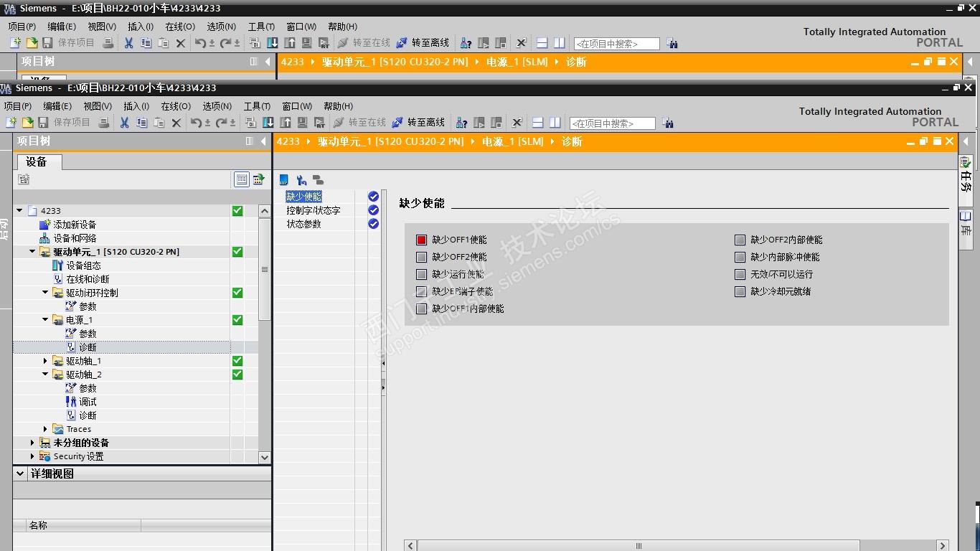The height and width of the screenshot is (551, 980).
Task: Click the 无效/不可以运行 indicator box
Action: 740,274
